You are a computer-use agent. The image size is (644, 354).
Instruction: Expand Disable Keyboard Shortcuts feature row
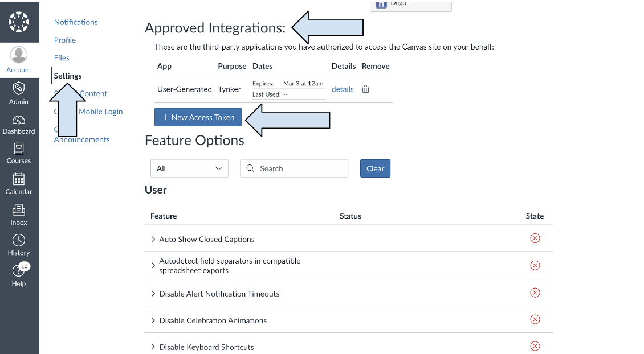tap(153, 347)
